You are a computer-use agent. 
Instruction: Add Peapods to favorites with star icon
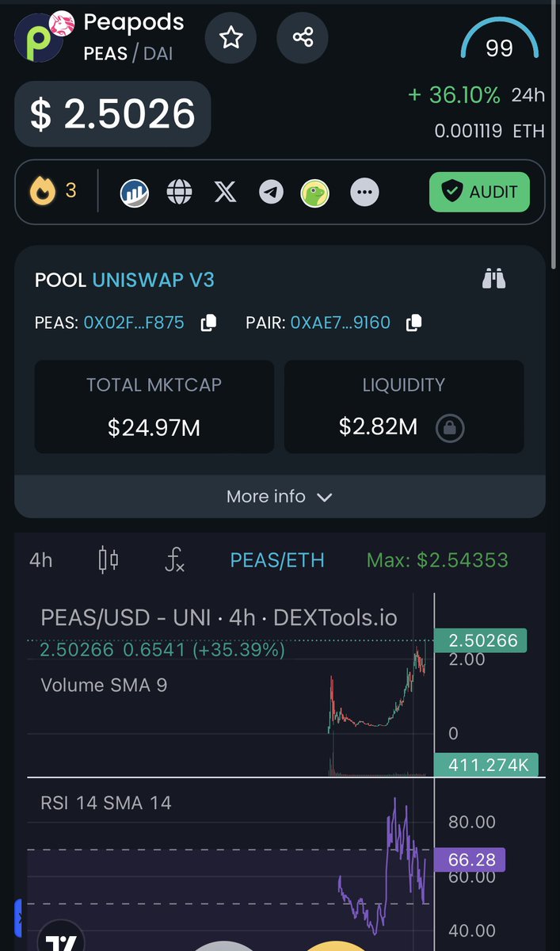(230, 37)
